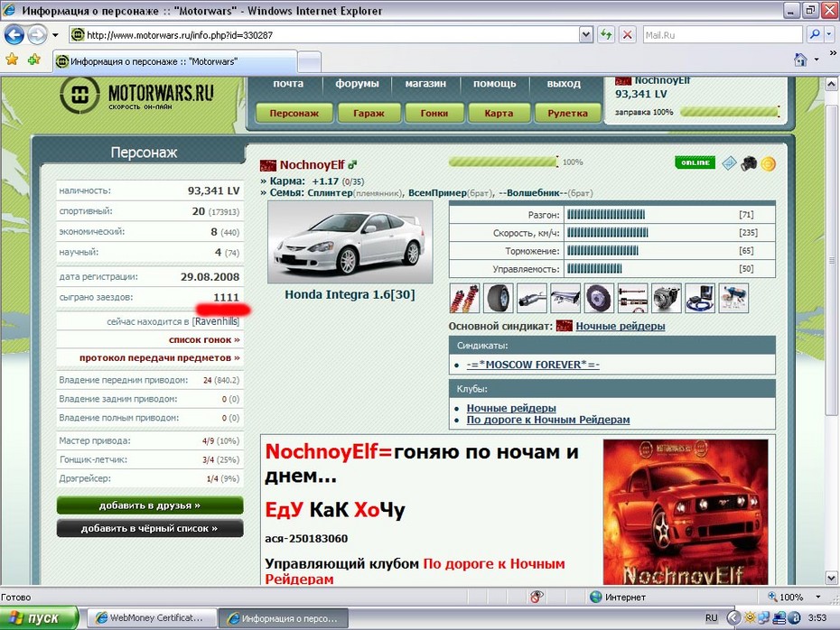The image size is (840, 630).
Task: Click the drive shaft part icon
Action: [632, 298]
